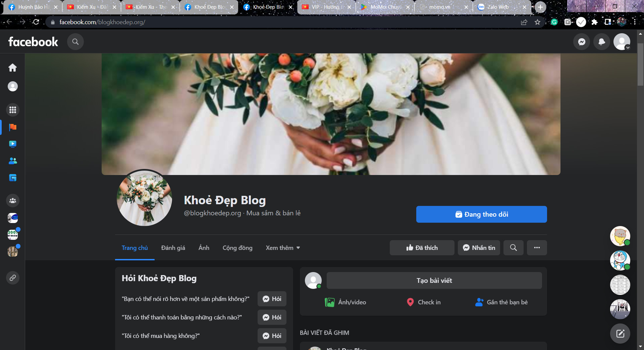Switch to the Zalo Web browser tab
The image size is (644, 350).
[498, 7]
